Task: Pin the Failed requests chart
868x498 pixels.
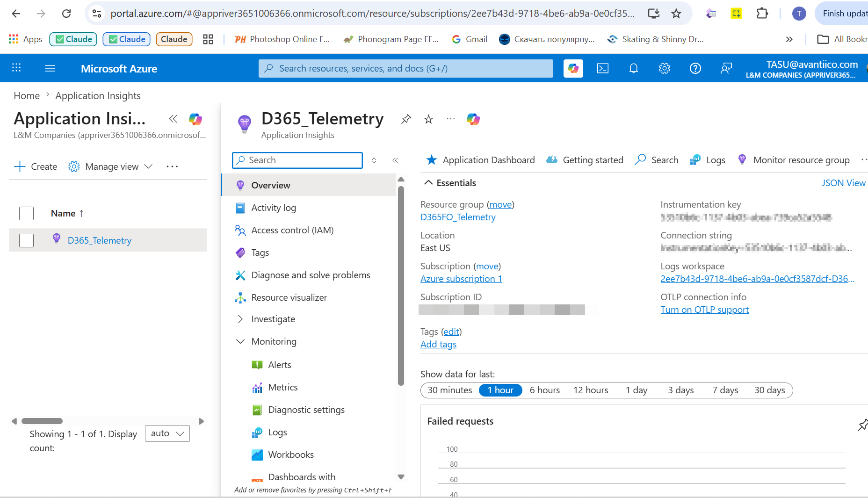Action: point(862,425)
